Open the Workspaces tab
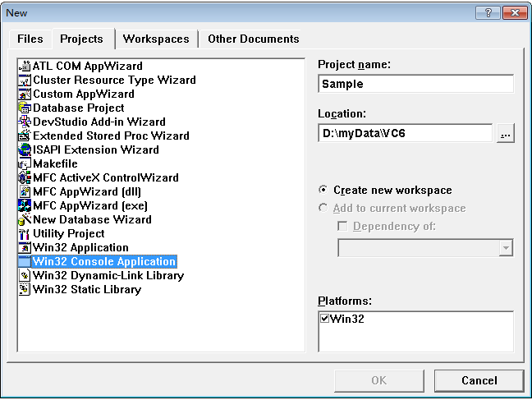532x400 pixels. [156, 39]
